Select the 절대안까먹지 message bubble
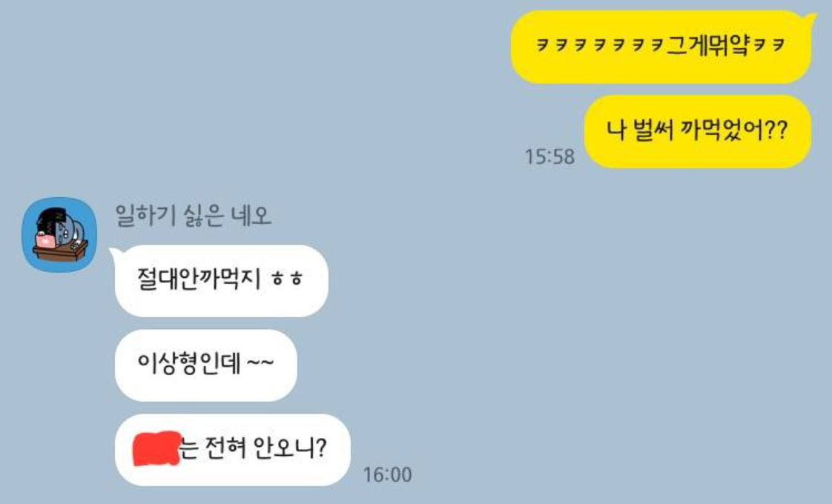The width and height of the screenshot is (832, 504). tap(221, 281)
